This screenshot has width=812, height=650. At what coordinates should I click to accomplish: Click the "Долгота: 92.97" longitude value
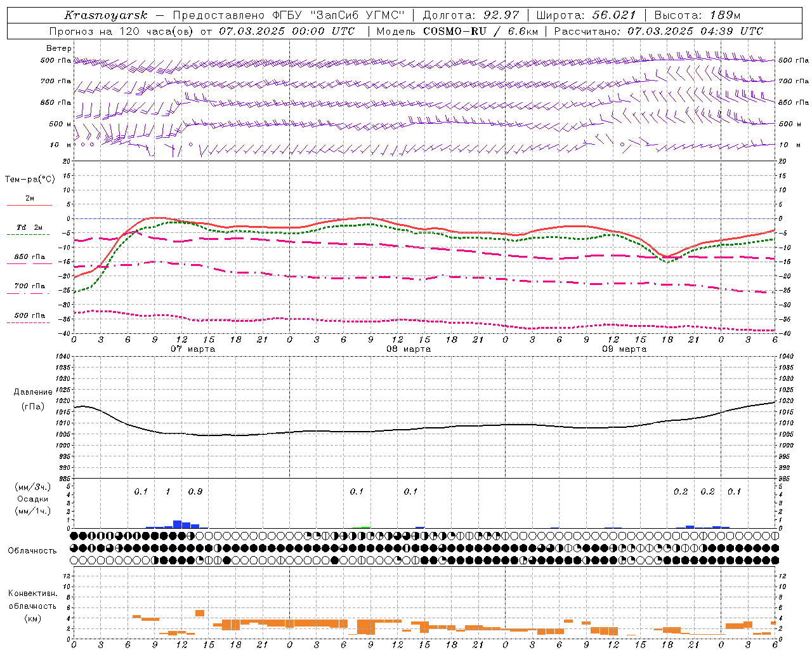(470, 15)
